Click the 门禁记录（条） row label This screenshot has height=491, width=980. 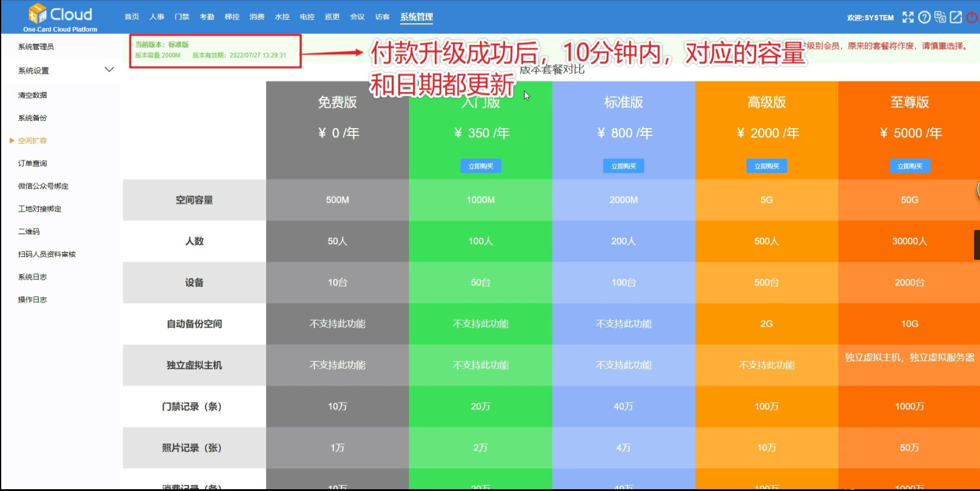click(194, 406)
